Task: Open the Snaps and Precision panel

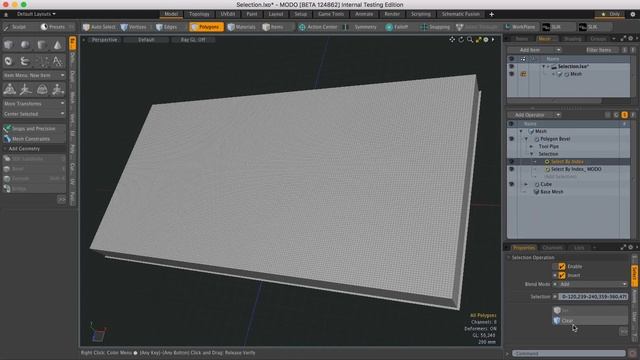Action: [x=34, y=129]
